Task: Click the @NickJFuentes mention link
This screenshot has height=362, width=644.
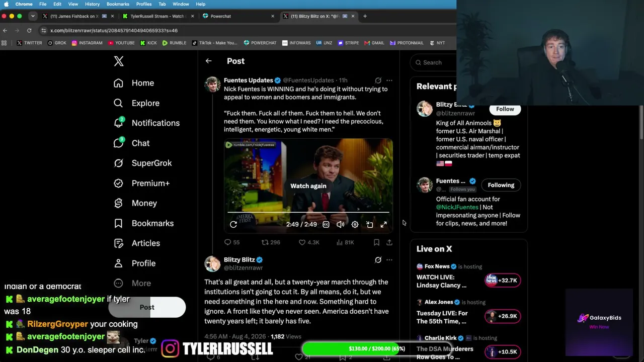Action: [x=457, y=207]
